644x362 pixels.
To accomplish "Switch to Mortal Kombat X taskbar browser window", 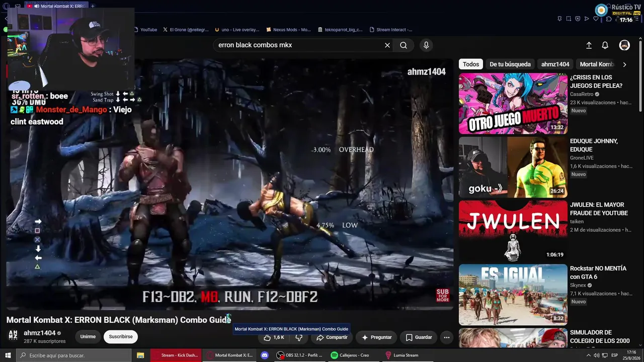I will pyautogui.click(x=230, y=355).
